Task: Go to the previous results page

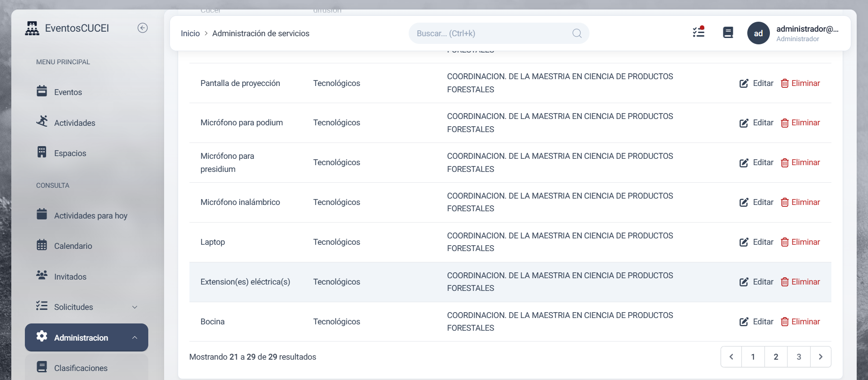Action: pyautogui.click(x=731, y=357)
